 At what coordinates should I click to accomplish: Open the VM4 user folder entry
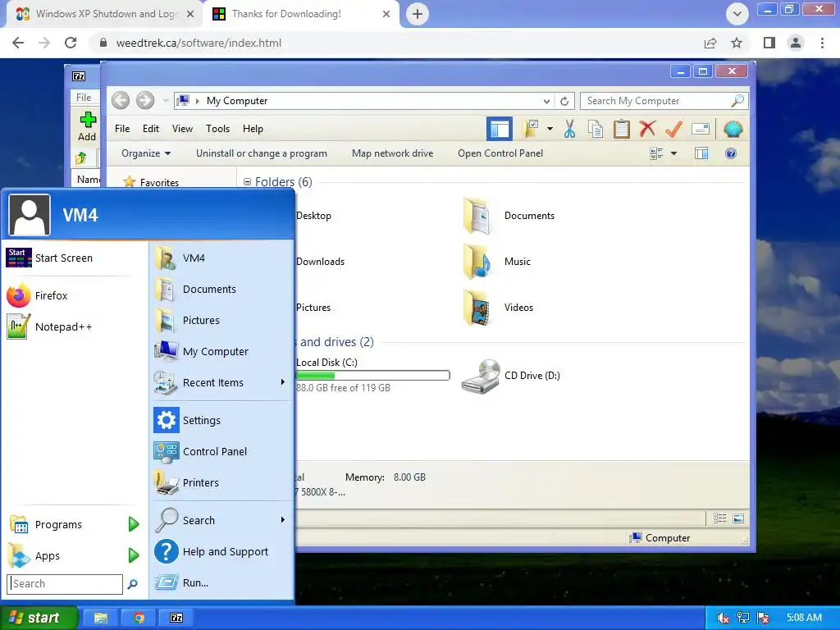(221, 258)
